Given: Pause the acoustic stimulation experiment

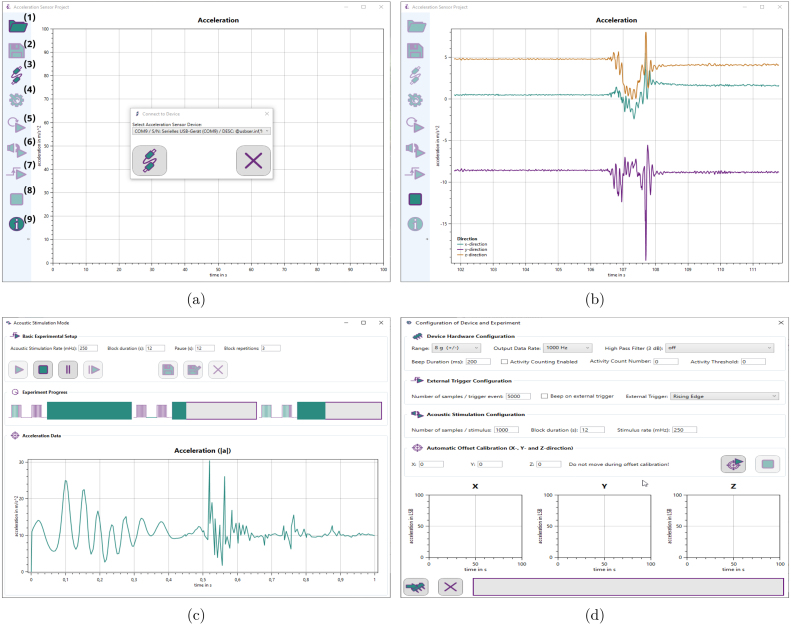Looking at the screenshot, I should click(x=67, y=370).
